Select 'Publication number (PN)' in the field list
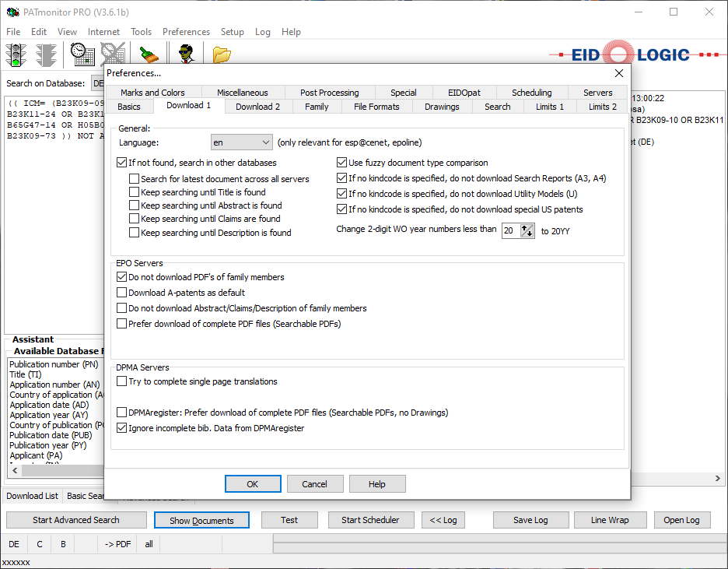 tap(54, 364)
